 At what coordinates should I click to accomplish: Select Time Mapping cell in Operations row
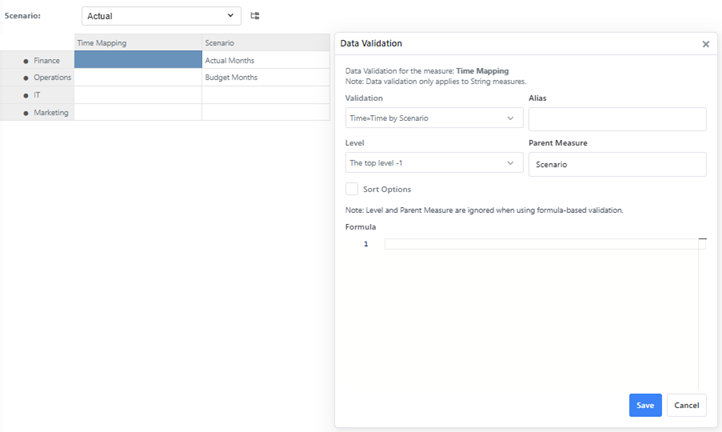coord(138,77)
